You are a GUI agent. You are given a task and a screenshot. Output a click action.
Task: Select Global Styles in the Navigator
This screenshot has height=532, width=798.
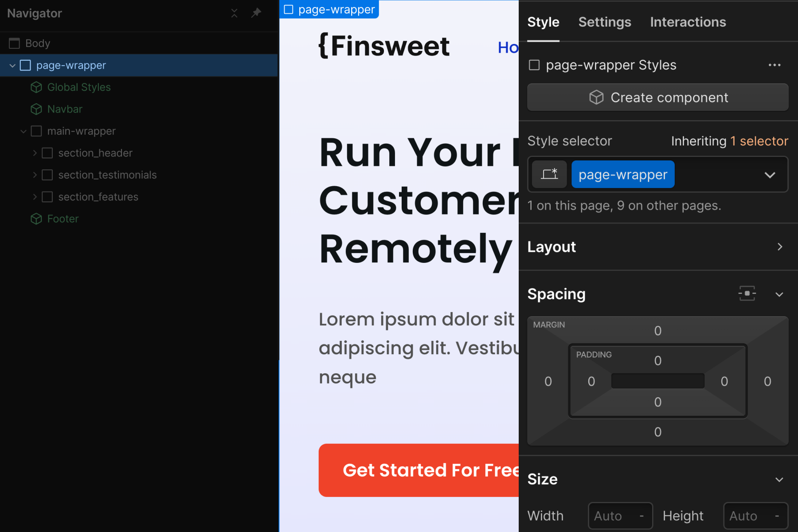[x=79, y=87]
